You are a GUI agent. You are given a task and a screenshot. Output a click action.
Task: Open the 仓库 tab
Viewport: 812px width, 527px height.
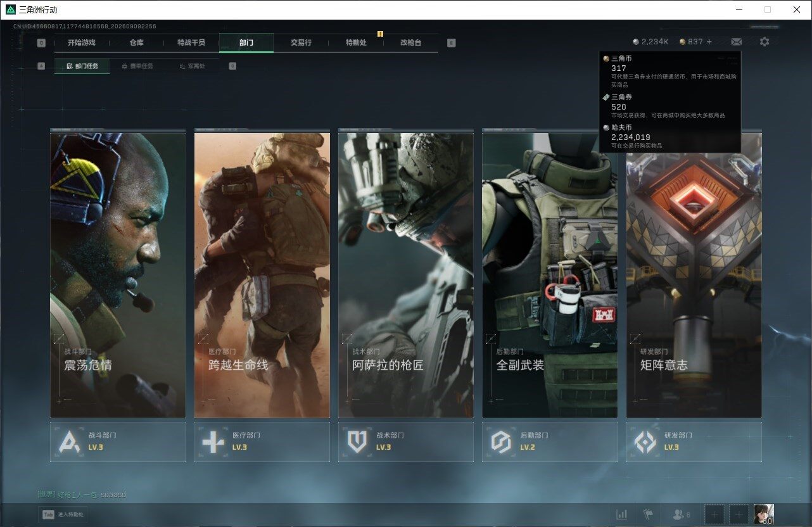[x=137, y=43]
